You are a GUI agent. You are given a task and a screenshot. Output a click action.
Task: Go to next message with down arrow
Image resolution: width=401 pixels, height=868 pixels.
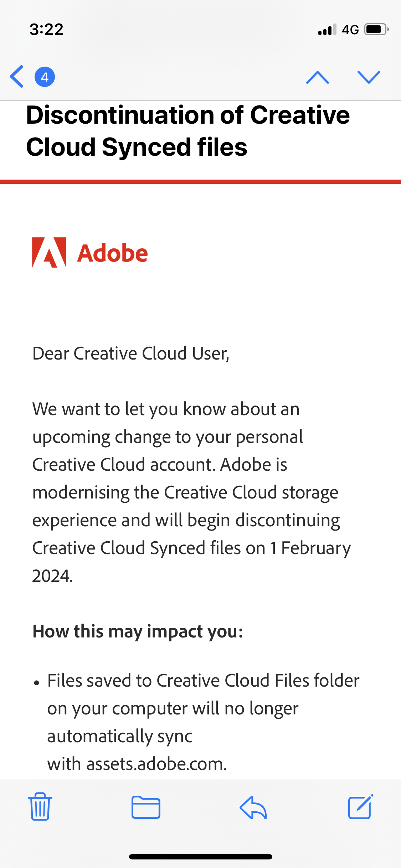point(369,77)
